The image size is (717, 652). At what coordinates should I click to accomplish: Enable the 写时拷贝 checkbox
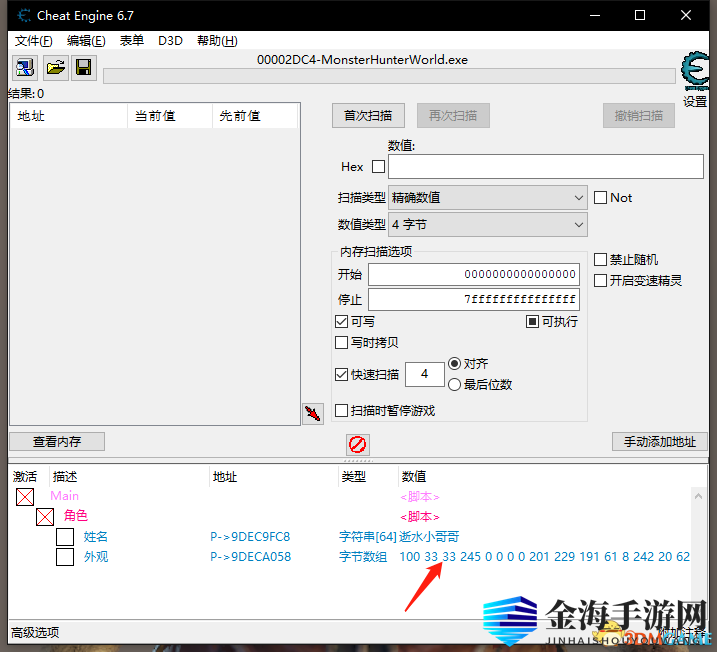pyautogui.click(x=341, y=342)
